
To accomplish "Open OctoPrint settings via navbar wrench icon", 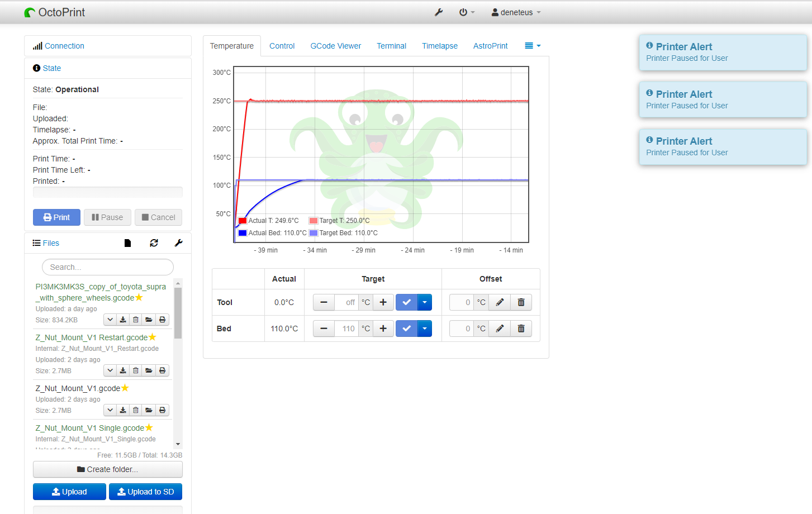I will 439,12.
